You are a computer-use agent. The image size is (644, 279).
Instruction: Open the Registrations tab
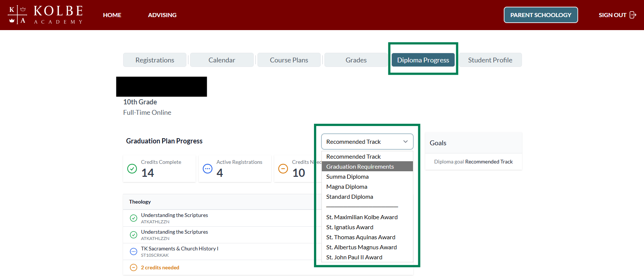pos(155,60)
